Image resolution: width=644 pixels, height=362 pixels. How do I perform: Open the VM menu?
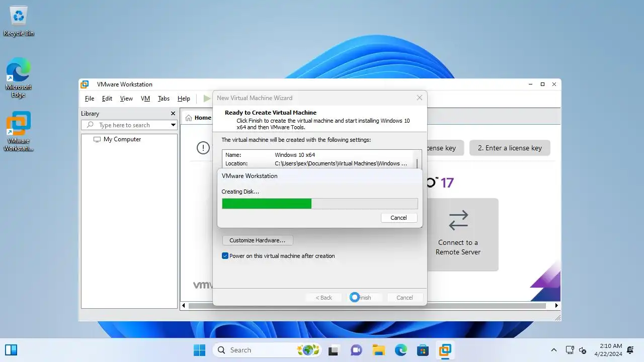145,99
